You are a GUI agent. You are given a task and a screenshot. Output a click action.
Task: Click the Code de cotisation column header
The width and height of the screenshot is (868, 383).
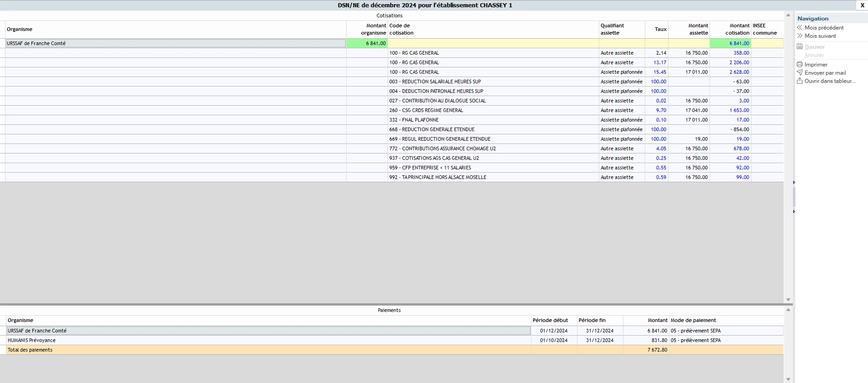tap(493, 29)
